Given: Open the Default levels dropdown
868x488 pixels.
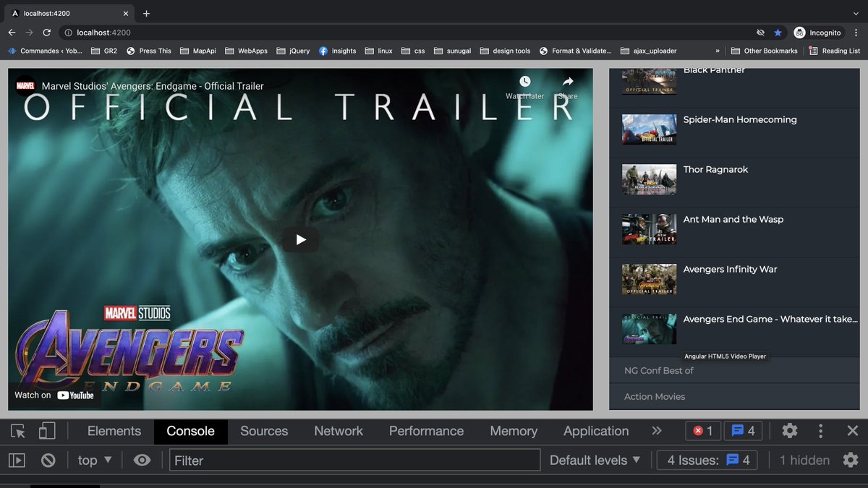Looking at the screenshot, I should (x=595, y=461).
